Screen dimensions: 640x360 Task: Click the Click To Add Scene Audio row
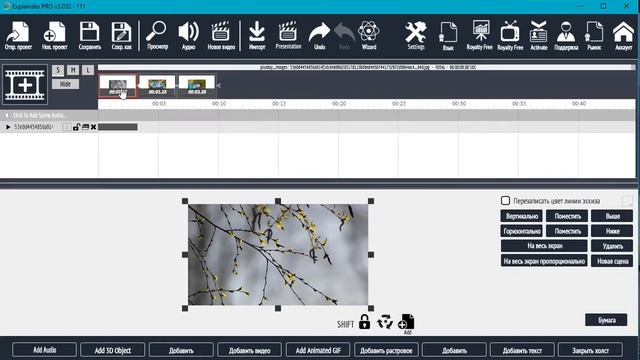click(49, 115)
